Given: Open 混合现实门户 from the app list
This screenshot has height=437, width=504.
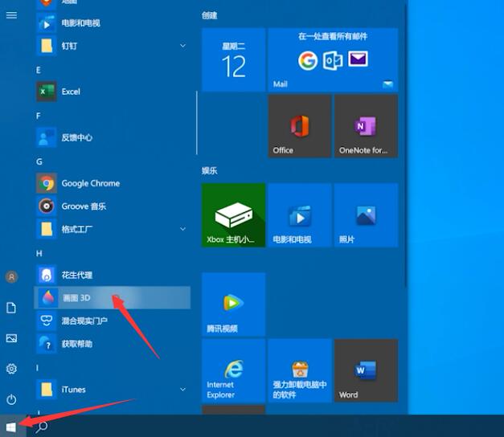Looking at the screenshot, I should pyautogui.click(x=112, y=321).
